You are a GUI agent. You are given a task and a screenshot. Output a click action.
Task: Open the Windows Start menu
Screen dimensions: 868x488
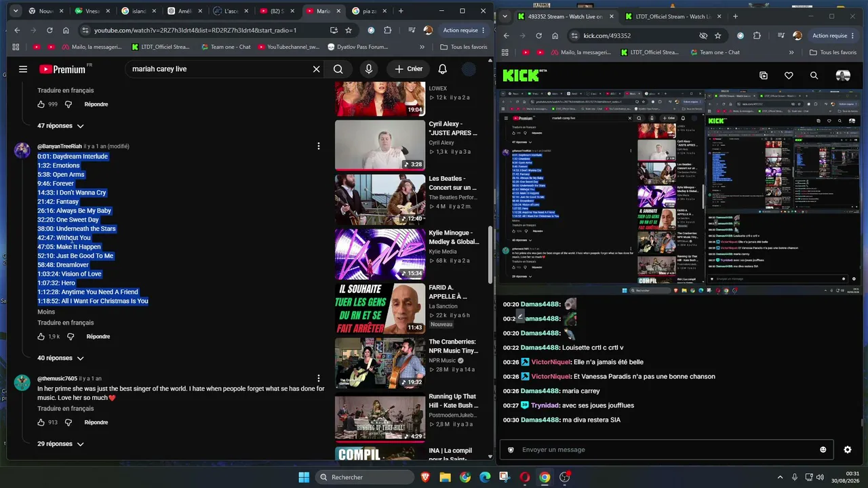[x=304, y=477]
